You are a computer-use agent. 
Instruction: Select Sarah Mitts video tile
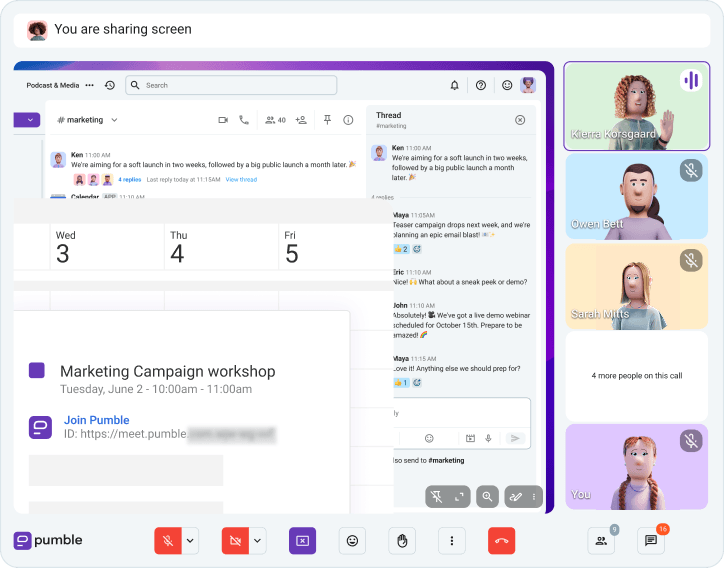(636, 286)
